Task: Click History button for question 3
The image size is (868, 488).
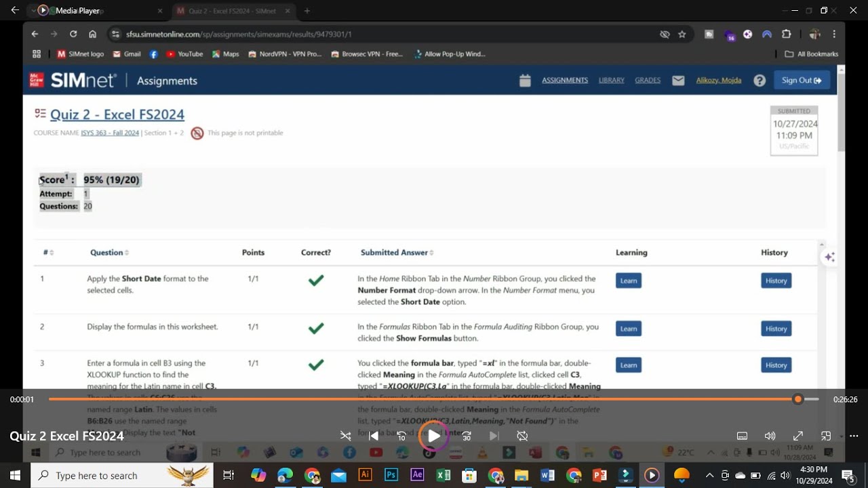Action: click(776, 365)
